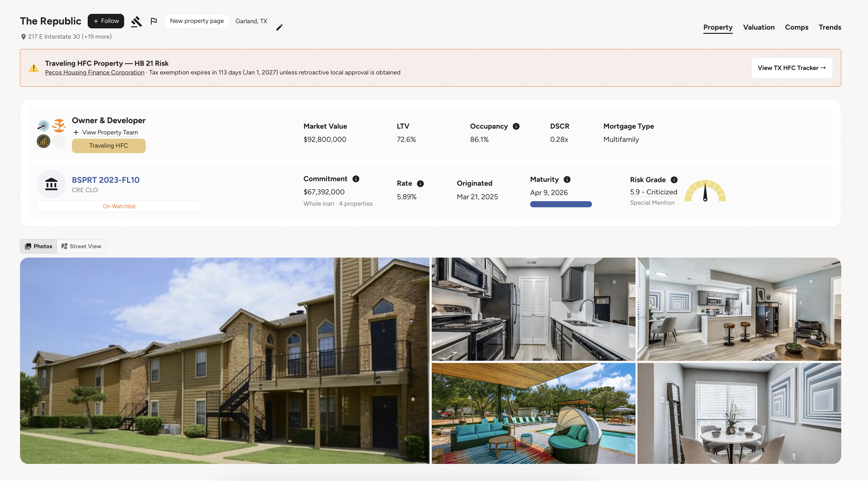868x481 pixels.
Task: Click the Rate value 5.89%
Action: [406, 197]
